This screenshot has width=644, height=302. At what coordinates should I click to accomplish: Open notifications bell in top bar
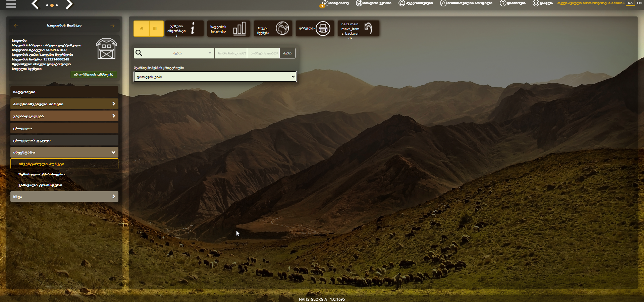(x=401, y=3)
